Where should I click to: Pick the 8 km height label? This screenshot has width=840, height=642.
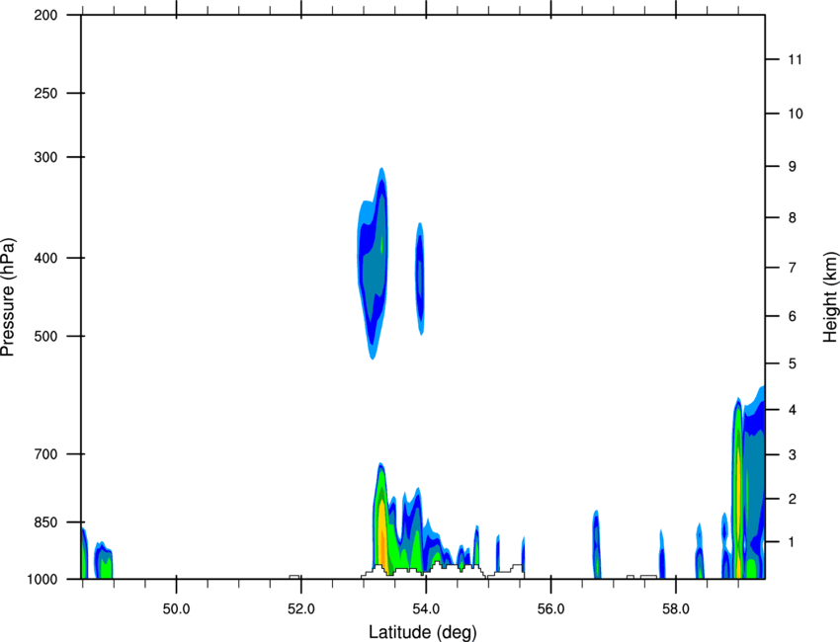click(793, 217)
